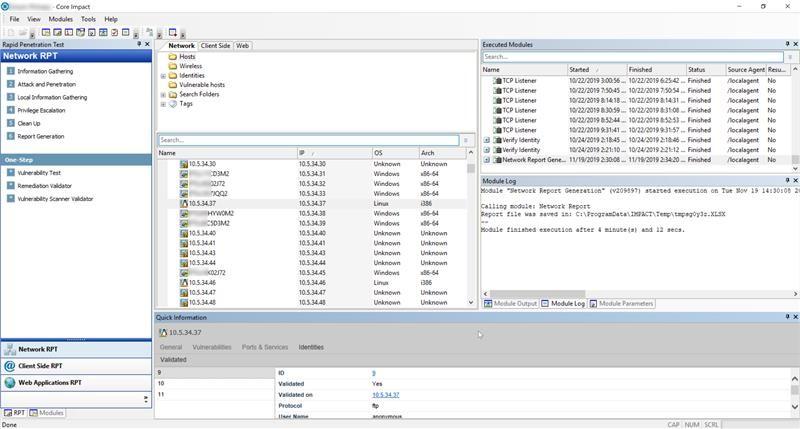Image resolution: width=800 pixels, height=429 pixels.
Task: Sort hosts by the Arch column header
Action: click(x=442, y=153)
